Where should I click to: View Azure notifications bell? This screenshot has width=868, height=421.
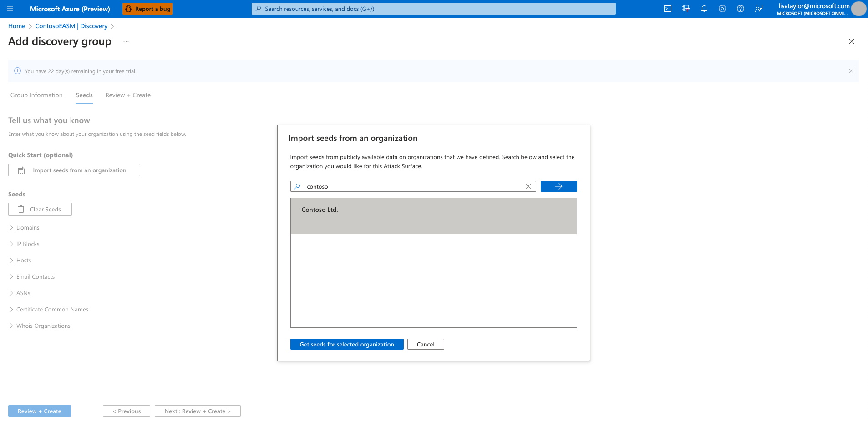(x=704, y=9)
